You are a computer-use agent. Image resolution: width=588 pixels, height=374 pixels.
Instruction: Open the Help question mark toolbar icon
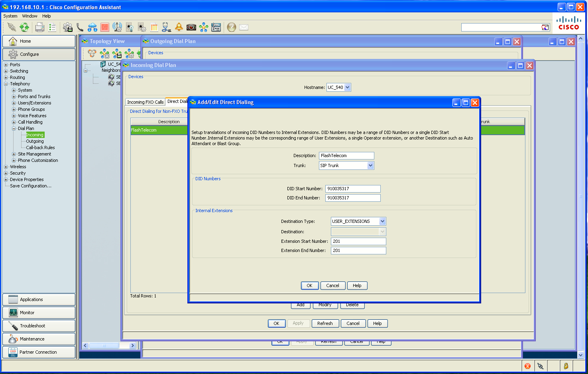pyautogui.click(x=232, y=27)
